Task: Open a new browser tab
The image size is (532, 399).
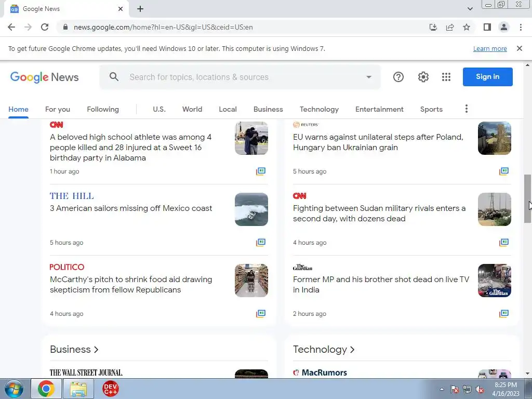Action: pos(140,9)
